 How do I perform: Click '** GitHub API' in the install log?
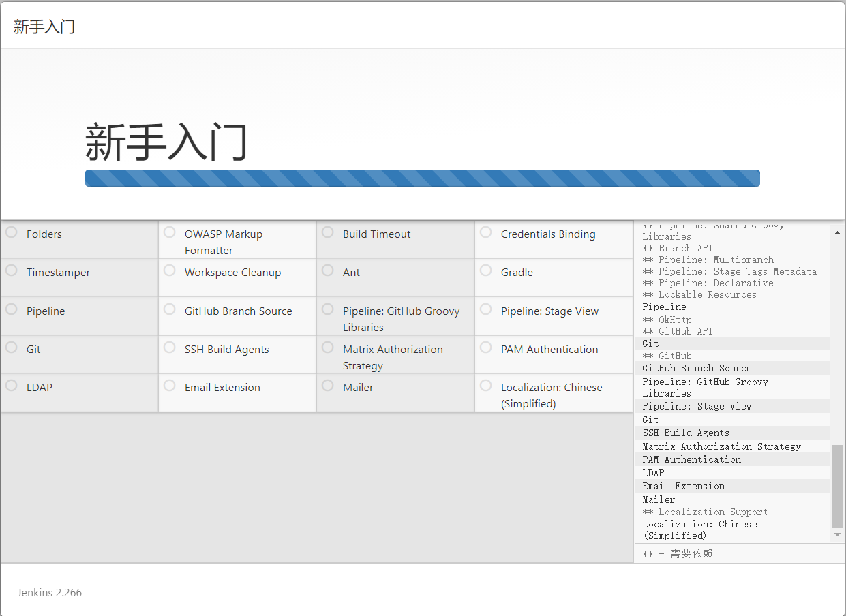[678, 332]
